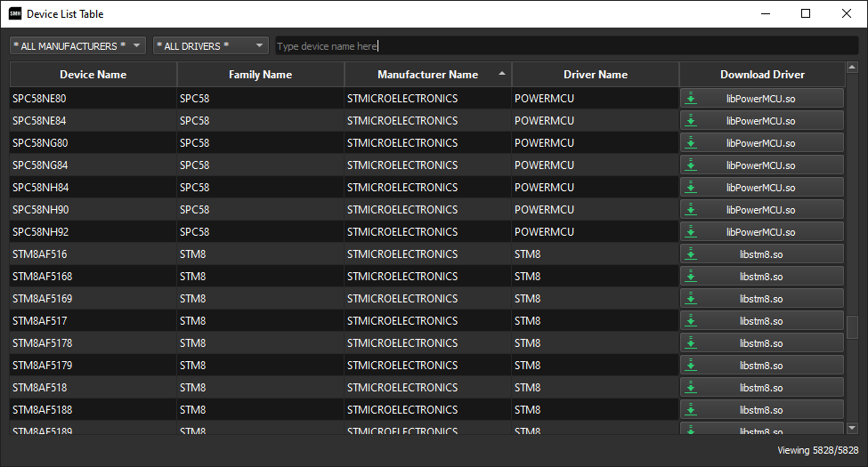Maximize the Device List Table window
The height and width of the screenshot is (467, 868).
tap(806, 14)
